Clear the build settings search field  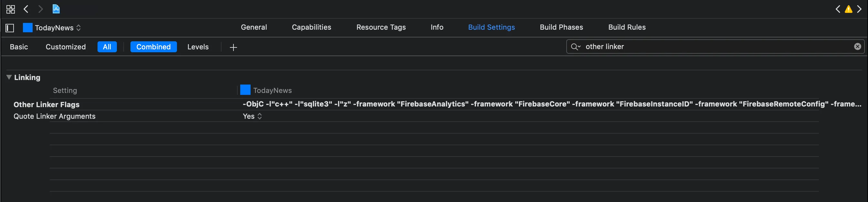pyautogui.click(x=858, y=46)
